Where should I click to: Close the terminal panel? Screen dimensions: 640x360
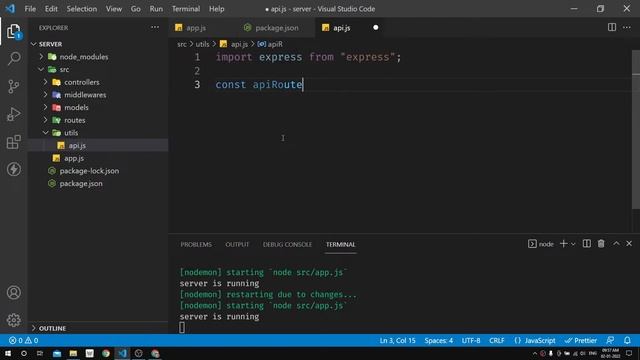629,244
